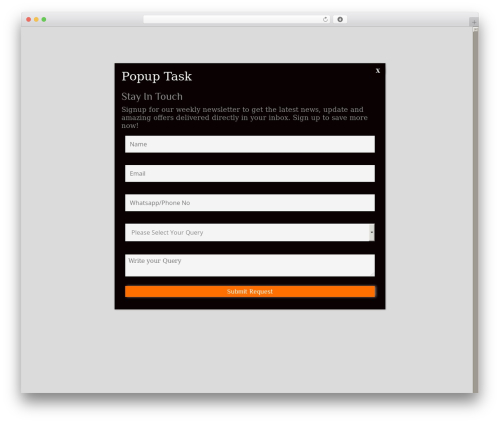Click the Popup Task heading
Viewport: 500px width, 423px height.
click(x=157, y=77)
